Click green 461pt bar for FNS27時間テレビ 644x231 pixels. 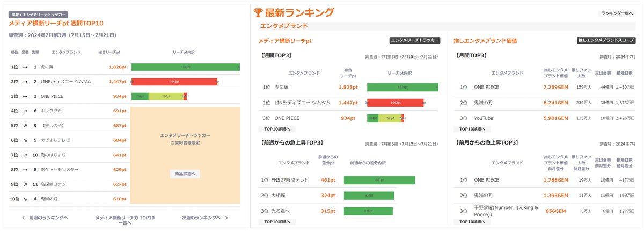coord(379,181)
